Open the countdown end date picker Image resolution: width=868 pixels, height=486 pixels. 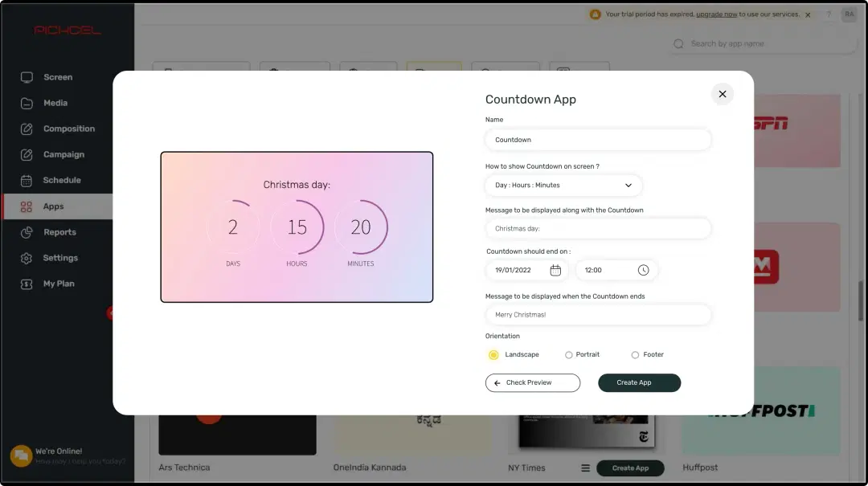(526, 270)
